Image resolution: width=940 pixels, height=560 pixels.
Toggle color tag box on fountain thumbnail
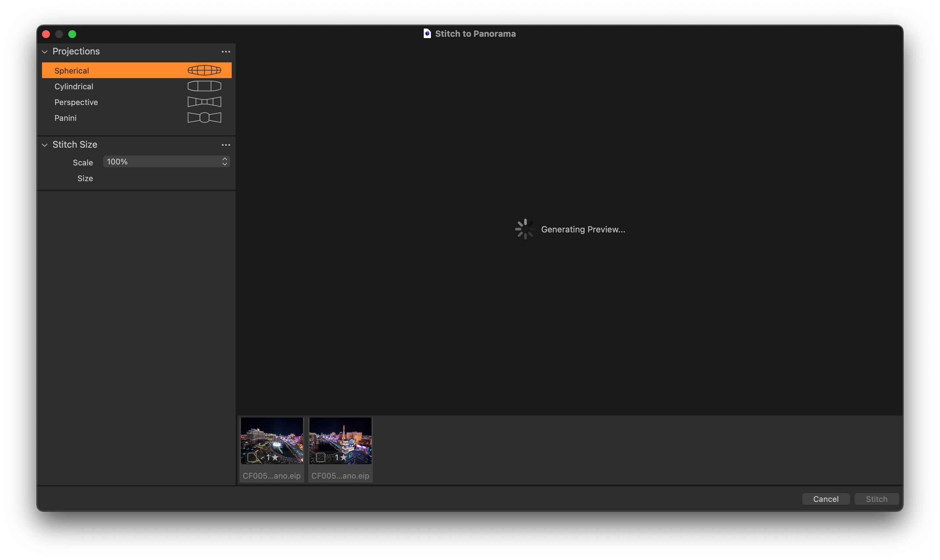252,457
